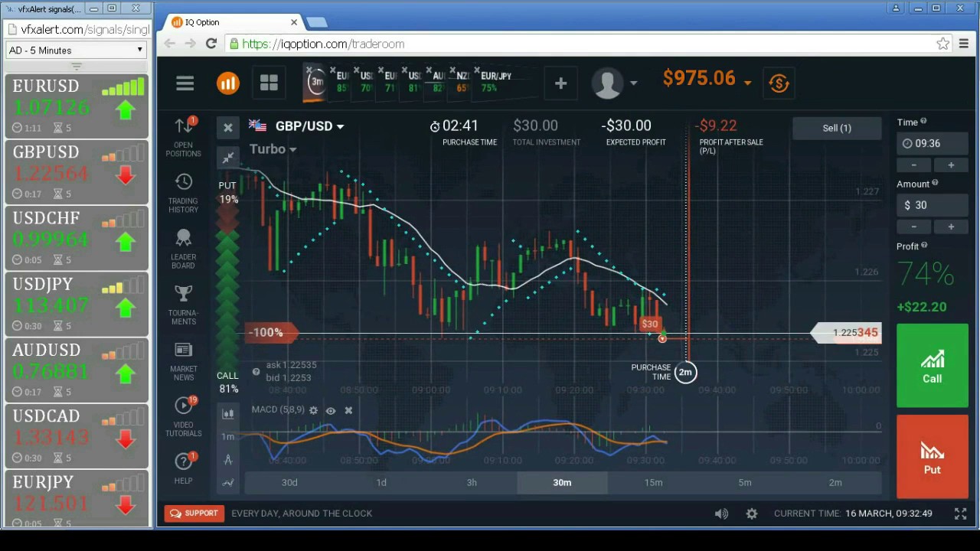Remove the MACD indicator
This screenshot has width=980, height=551.
coord(348,411)
